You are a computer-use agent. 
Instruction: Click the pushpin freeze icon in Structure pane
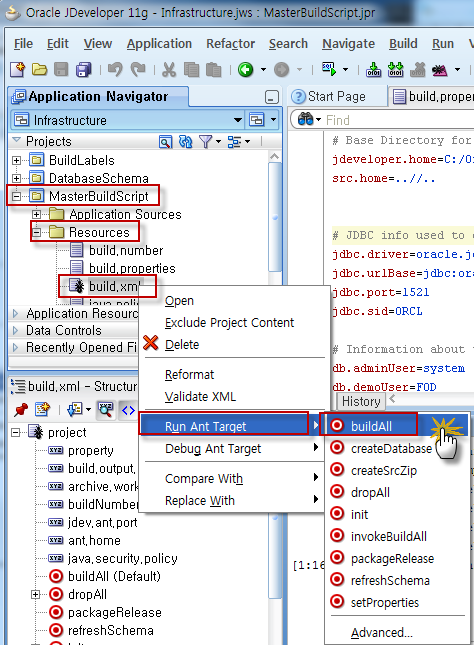point(21,410)
